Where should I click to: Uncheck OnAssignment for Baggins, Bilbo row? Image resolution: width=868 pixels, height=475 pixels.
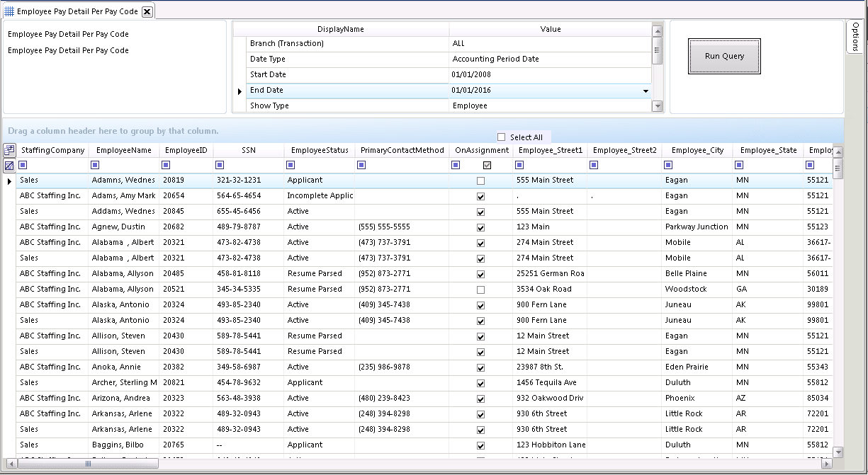tap(481, 446)
